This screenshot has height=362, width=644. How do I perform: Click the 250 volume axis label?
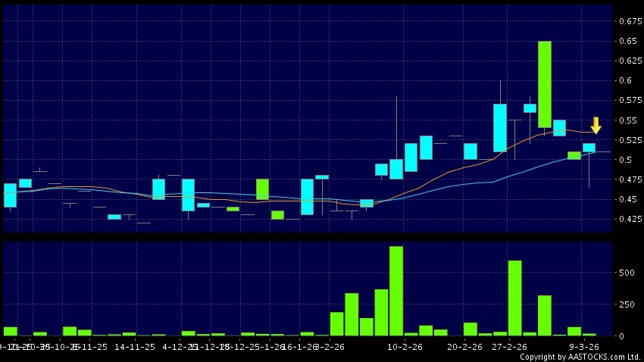pyautogui.click(x=626, y=304)
